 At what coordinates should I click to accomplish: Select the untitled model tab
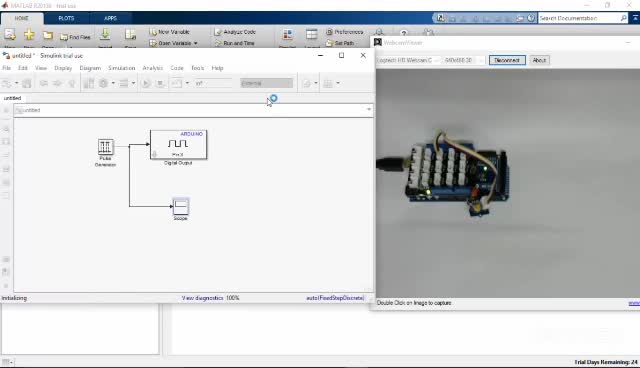[12, 98]
